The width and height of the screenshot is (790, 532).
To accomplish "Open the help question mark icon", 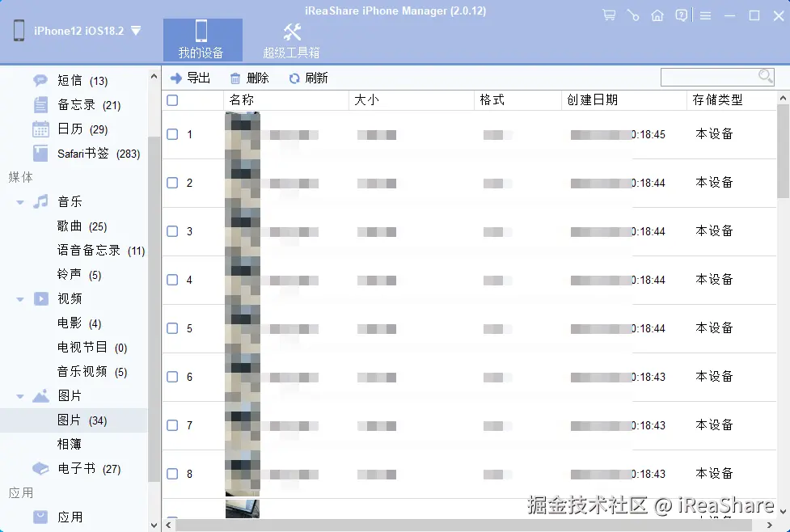I will pos(682,15).
